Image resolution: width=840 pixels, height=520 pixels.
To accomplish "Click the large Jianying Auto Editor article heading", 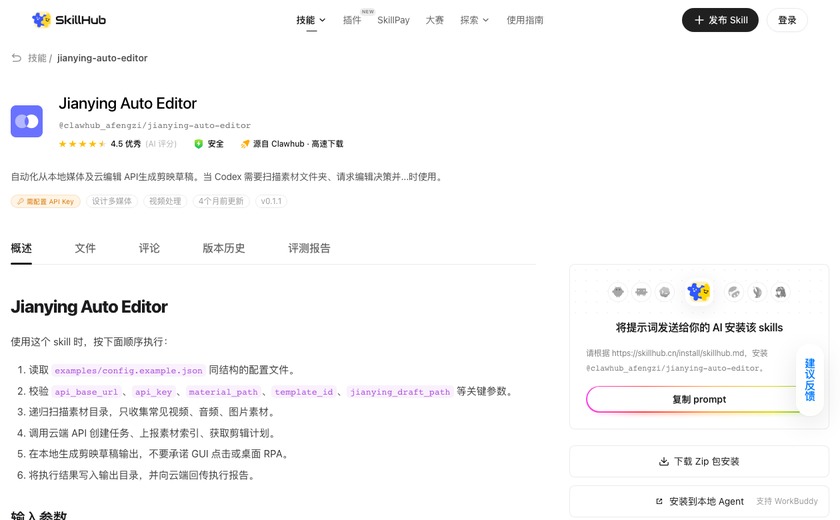I will (89, 307).
